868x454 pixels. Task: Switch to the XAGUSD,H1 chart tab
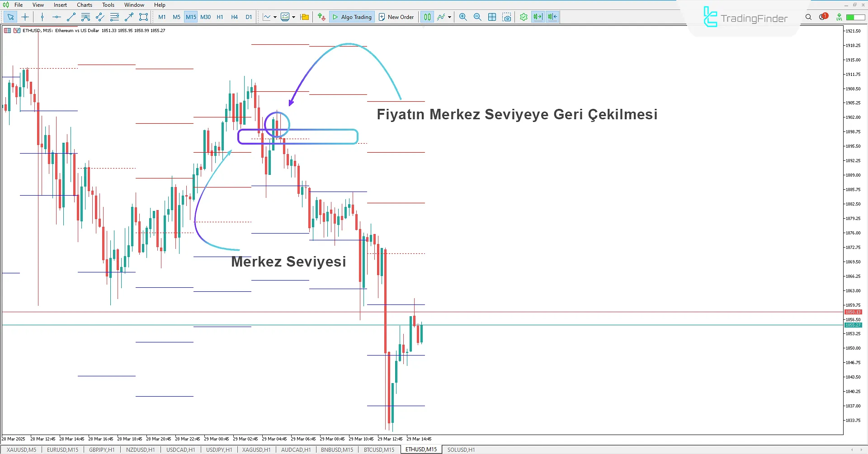[x=256, y=449]
